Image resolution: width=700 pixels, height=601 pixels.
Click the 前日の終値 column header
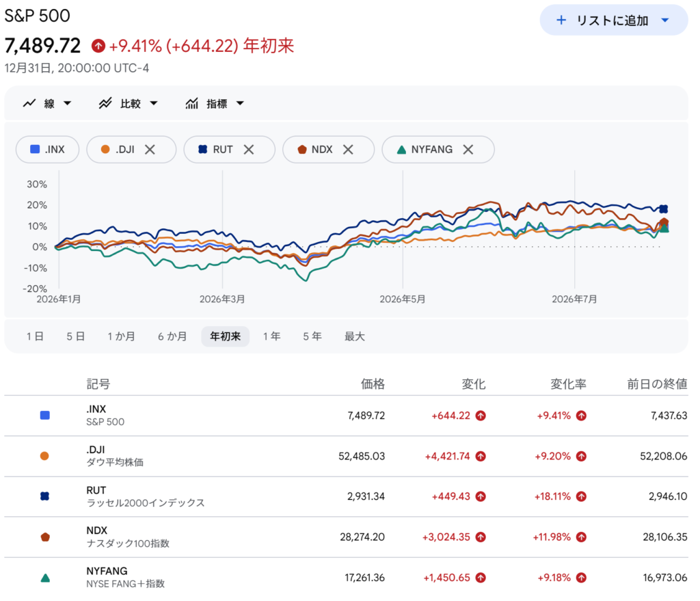[x=657, y=384]
